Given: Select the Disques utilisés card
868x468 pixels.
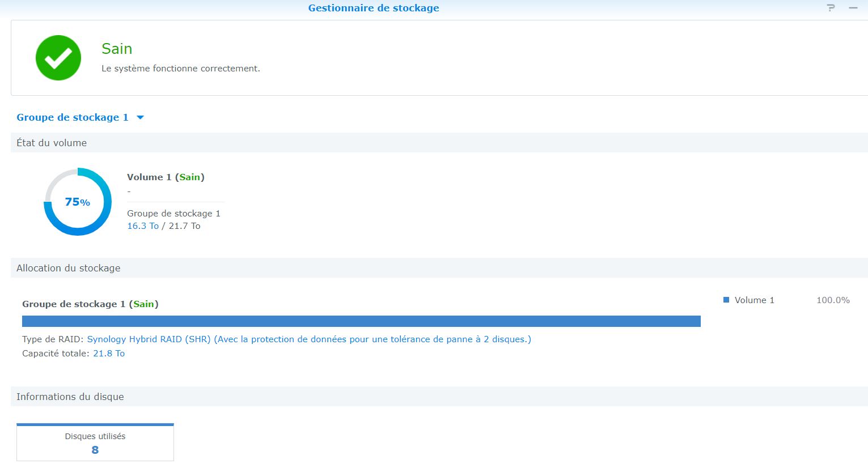Looking at the screenshot, I should (95, 442).
